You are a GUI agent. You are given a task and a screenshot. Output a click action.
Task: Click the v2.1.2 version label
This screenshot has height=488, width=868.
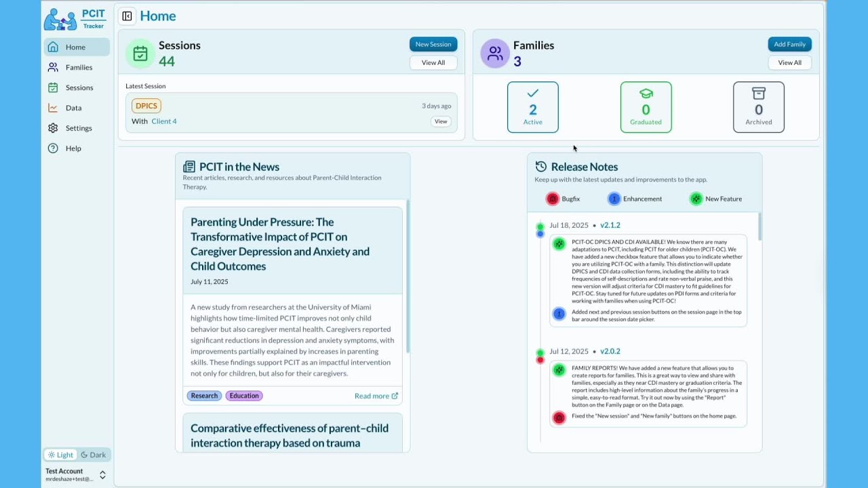610,225
